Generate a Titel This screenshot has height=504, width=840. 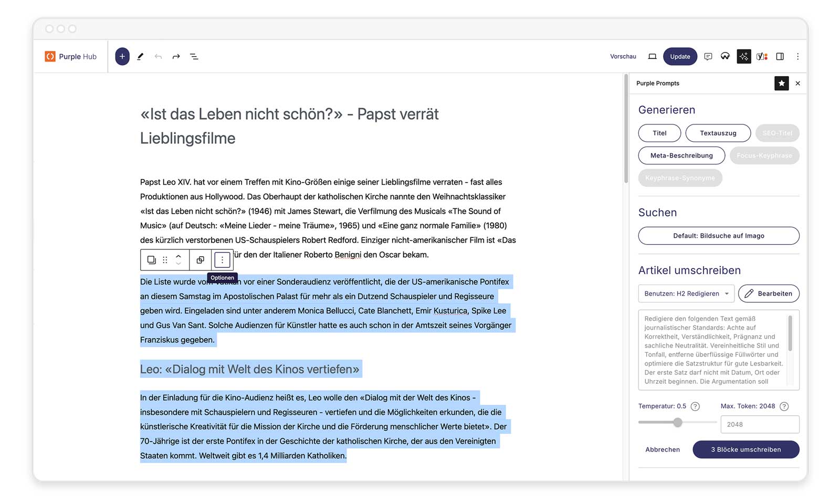click(659, 133)
